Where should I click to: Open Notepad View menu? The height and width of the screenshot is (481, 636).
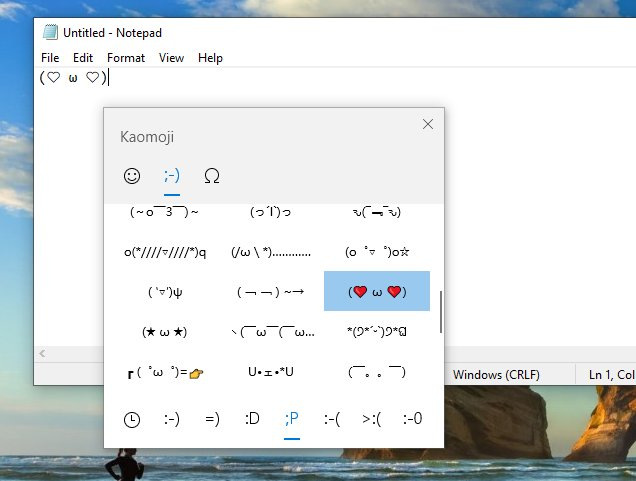(x=171, y=58)
